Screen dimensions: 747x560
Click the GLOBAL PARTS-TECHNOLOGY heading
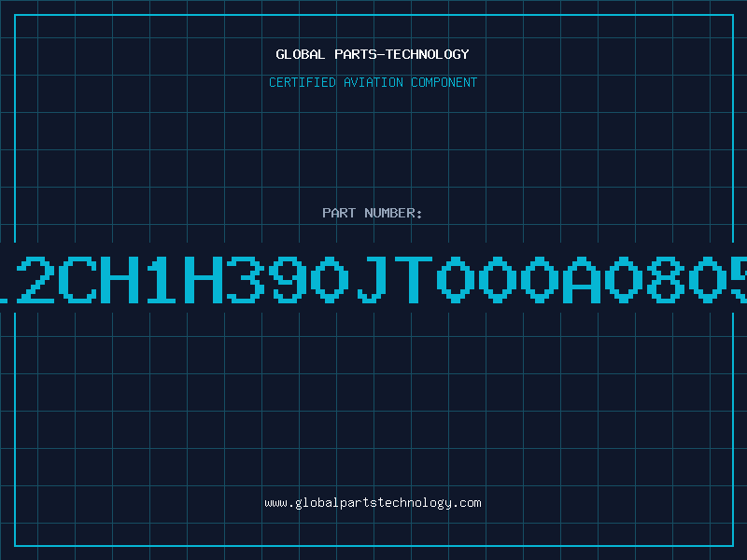[x=373, y=54]
